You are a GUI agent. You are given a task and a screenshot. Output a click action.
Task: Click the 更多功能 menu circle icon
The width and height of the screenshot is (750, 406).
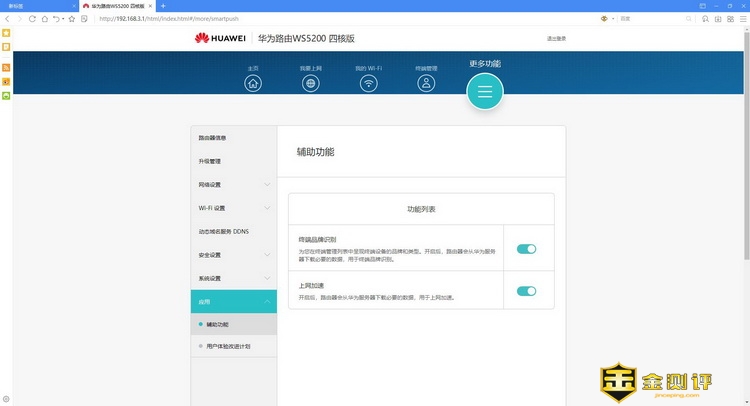pos(485,91)
